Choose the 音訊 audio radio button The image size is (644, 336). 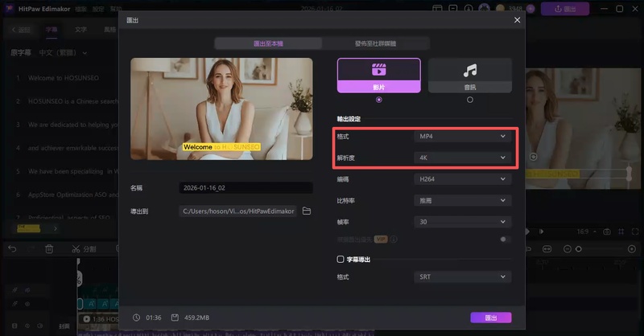coord(470,100)
